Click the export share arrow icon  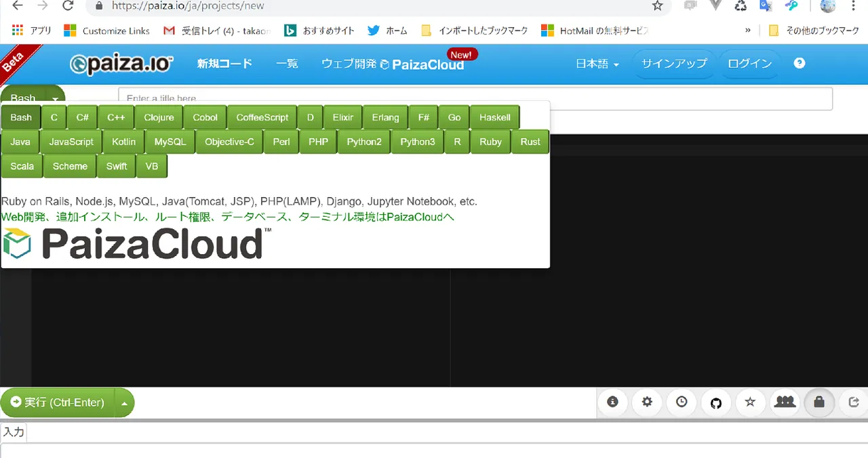pyautogui.click(x=854, y=402)
